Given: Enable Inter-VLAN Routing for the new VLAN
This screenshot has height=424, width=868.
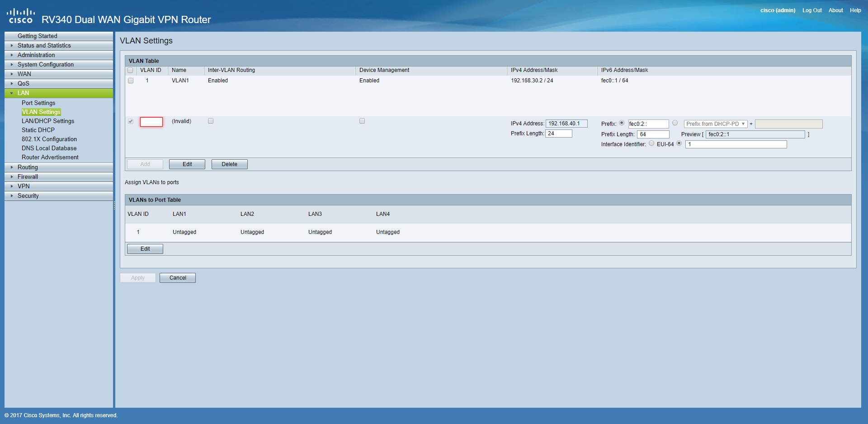Looking at the screenshot, I should point(210,121).
